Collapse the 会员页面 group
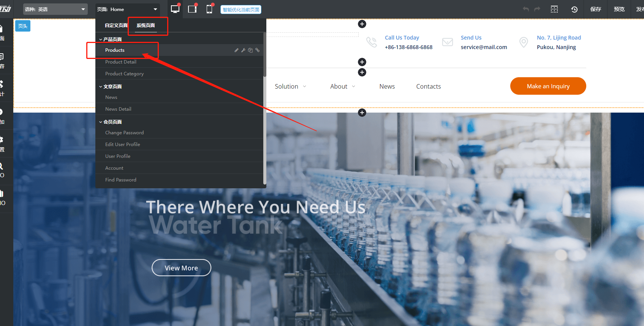The image size is (644, 326). [x=101, y=122]
